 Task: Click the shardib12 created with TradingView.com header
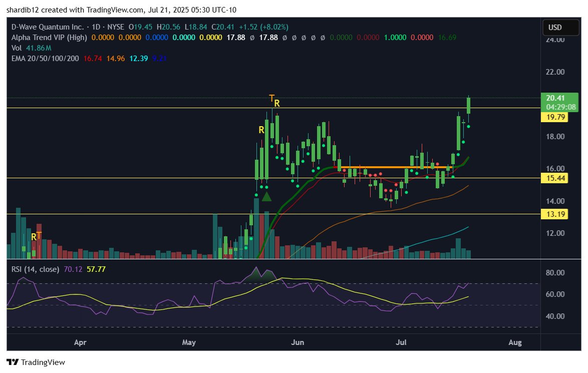coord(122,10)
